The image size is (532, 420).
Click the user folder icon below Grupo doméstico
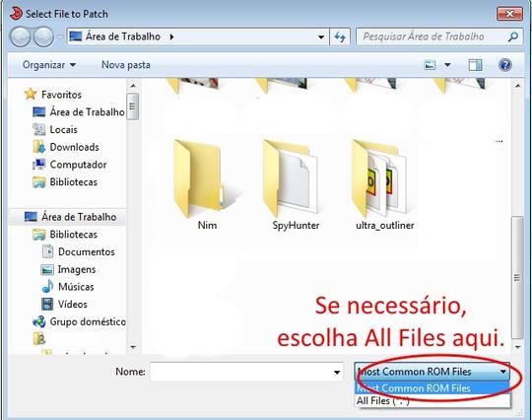coord(39,338)
